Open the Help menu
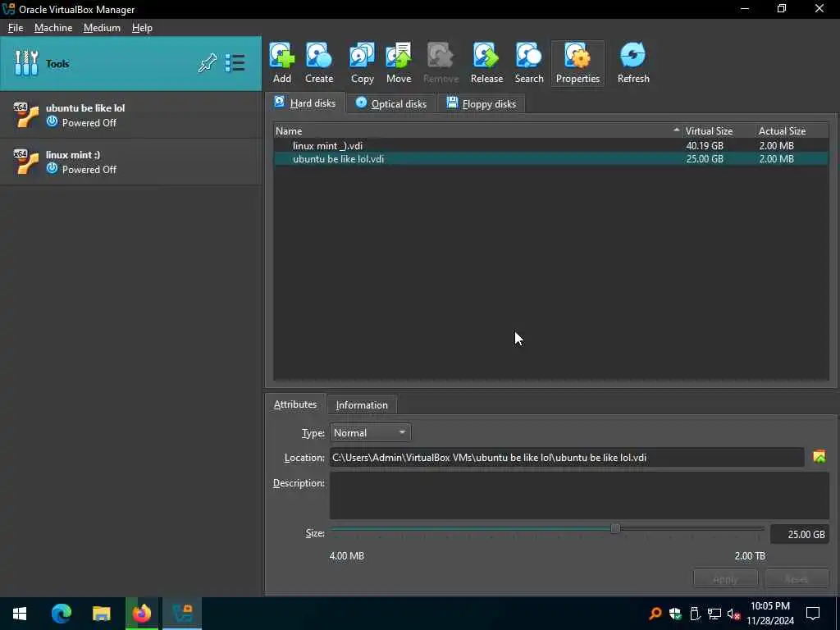The image size is (840, 630). [x=142, y=28]
